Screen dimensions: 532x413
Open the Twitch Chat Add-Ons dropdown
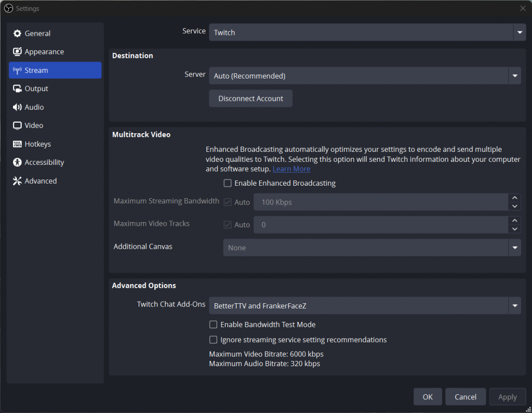[x=365, y=306]
